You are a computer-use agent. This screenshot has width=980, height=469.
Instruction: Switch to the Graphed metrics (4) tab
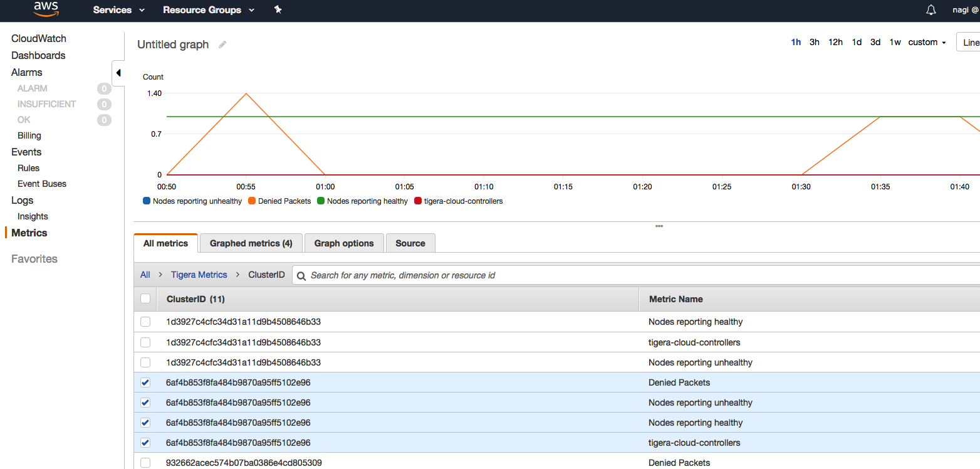point(251,243)
